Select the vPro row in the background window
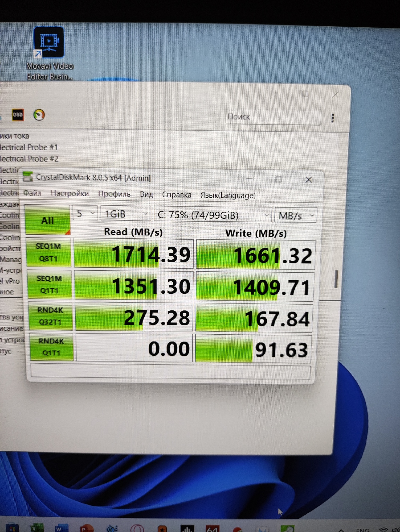Screen dimensions: 400x532 point(10,281)
